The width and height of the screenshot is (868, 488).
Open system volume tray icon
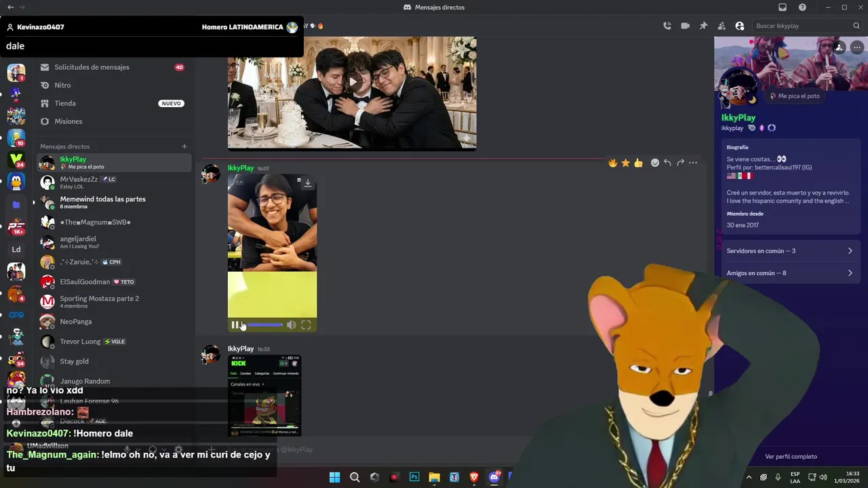[823, 477]
